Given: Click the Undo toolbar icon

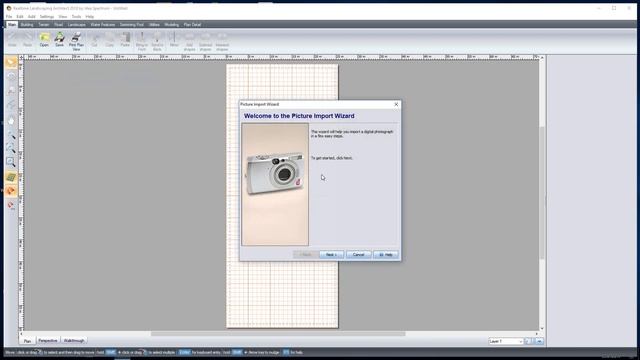Looking at the screenshot, I should pyautogui.click(x=12, y=40).
